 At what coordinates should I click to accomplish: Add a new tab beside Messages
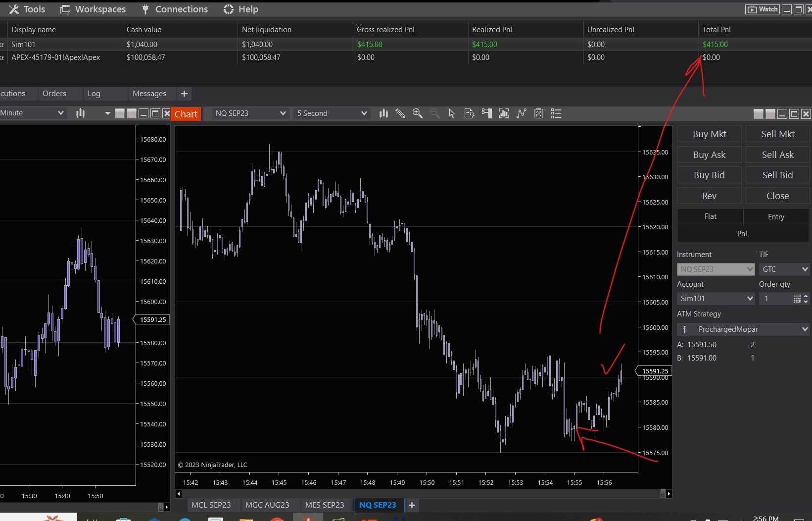click(184, 94)
